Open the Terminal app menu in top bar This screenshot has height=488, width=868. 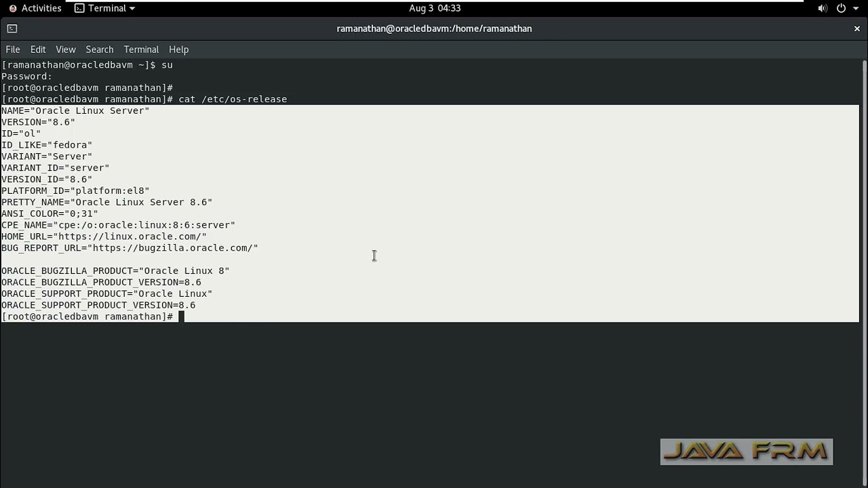(x=104, y=8)
